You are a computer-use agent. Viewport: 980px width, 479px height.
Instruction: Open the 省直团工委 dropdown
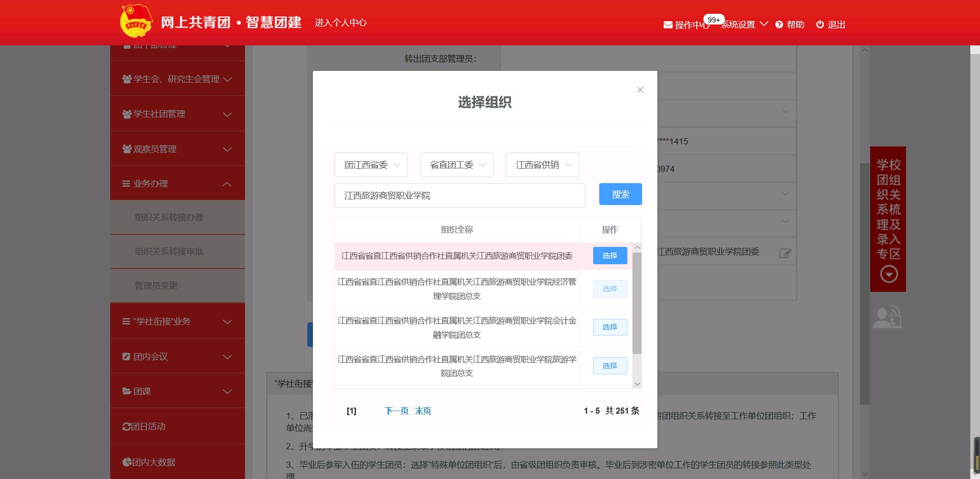pyautogui.click(x=457, y=165)
